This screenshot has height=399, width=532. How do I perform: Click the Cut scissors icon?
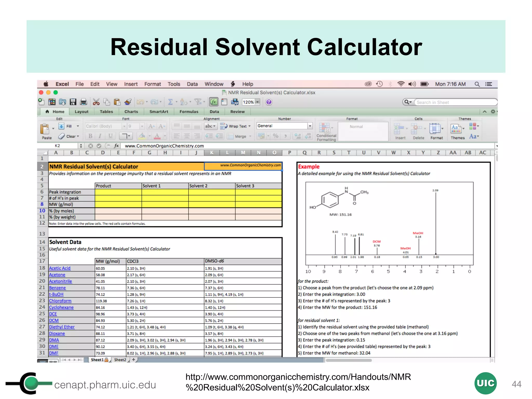(x=96, y=102)
